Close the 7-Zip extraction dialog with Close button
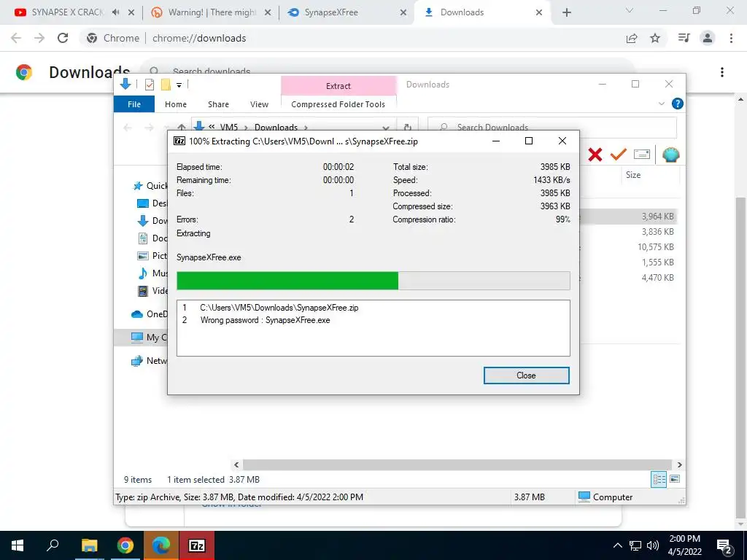This screenshot has height=560, width=747. tap(526, 376)
